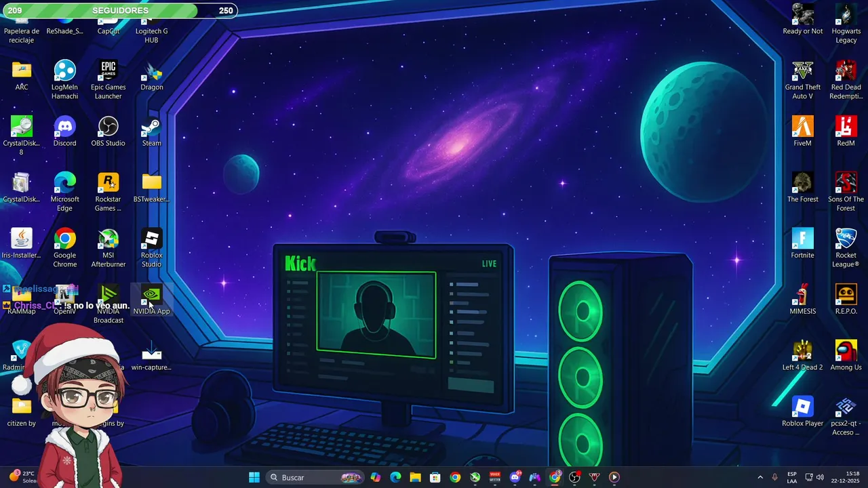Open the Discord desktop icon
The image size is (868, 488).
click(x=64, y=131)
